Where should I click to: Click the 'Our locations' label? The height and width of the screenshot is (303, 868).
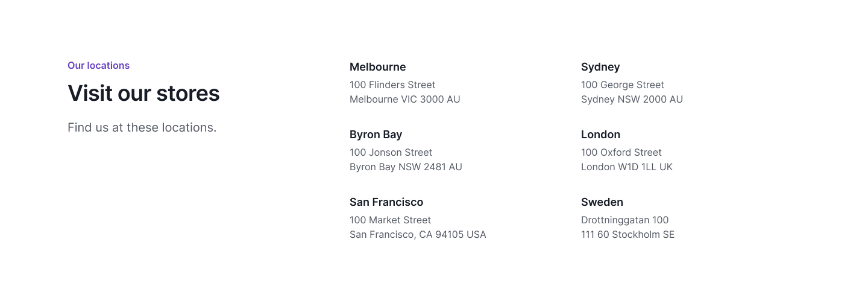tap(98, 65)
